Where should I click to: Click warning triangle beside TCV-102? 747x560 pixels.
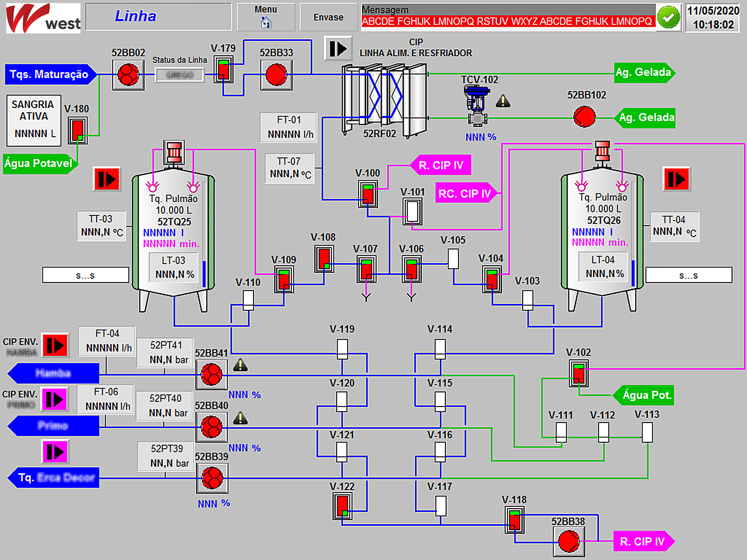[x=503, y=101]
